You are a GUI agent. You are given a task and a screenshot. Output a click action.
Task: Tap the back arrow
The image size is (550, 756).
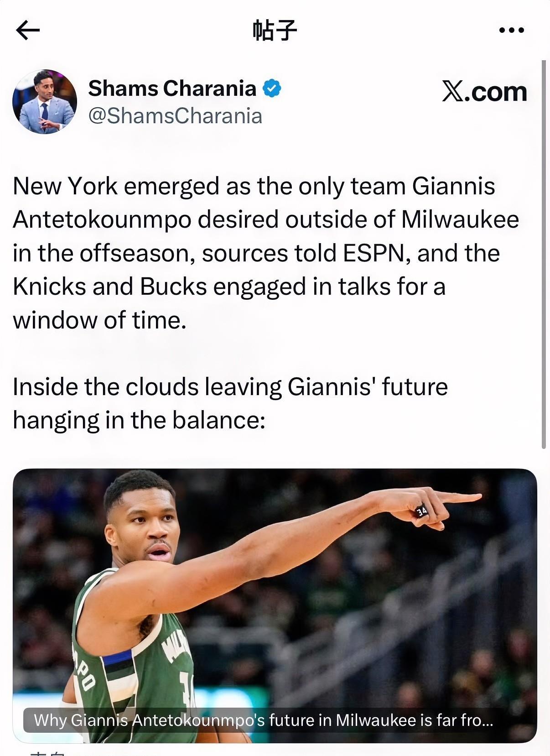[28, 31]
